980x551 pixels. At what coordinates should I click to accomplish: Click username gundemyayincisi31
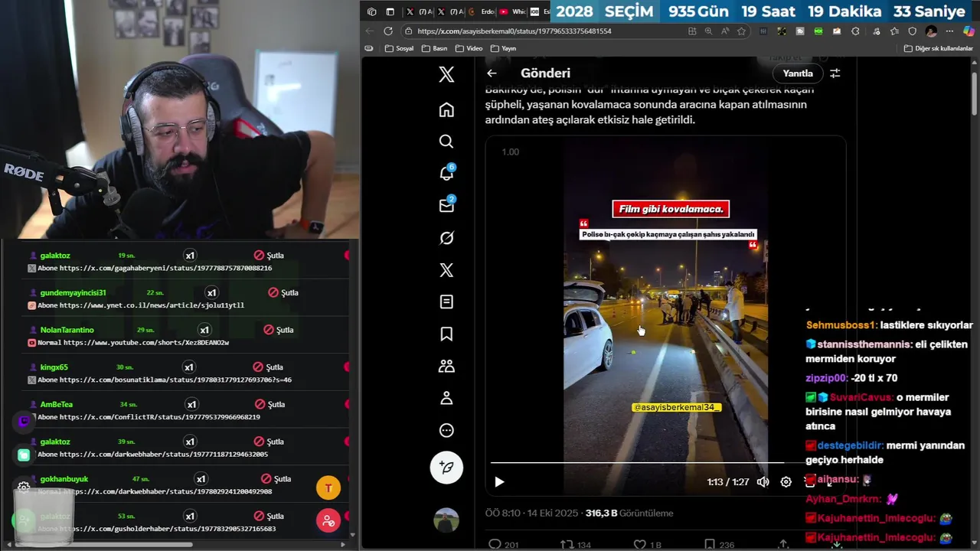[x=73, y=292]
